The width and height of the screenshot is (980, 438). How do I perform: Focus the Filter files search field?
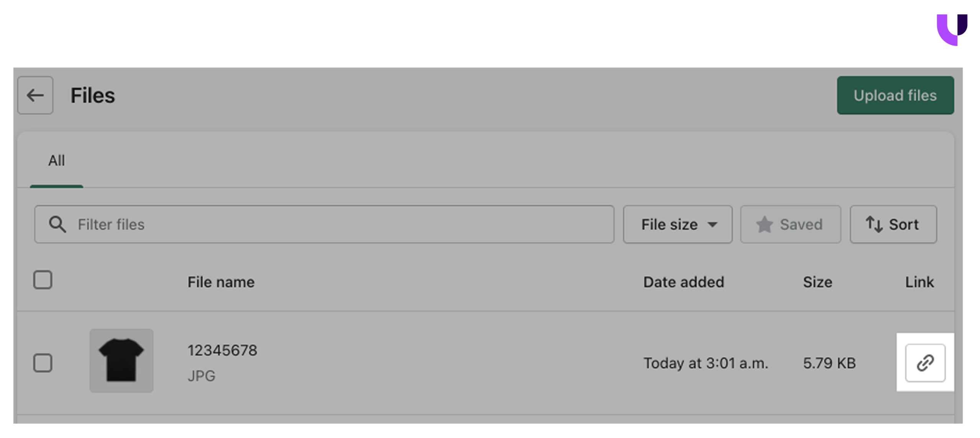pyautogui.click(x=337, y=224)
